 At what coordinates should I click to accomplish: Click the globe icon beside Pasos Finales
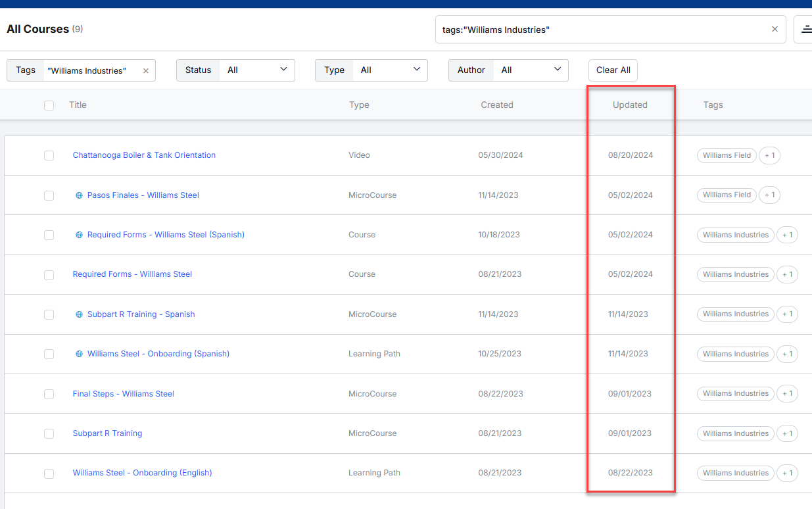tap(80, 195)
